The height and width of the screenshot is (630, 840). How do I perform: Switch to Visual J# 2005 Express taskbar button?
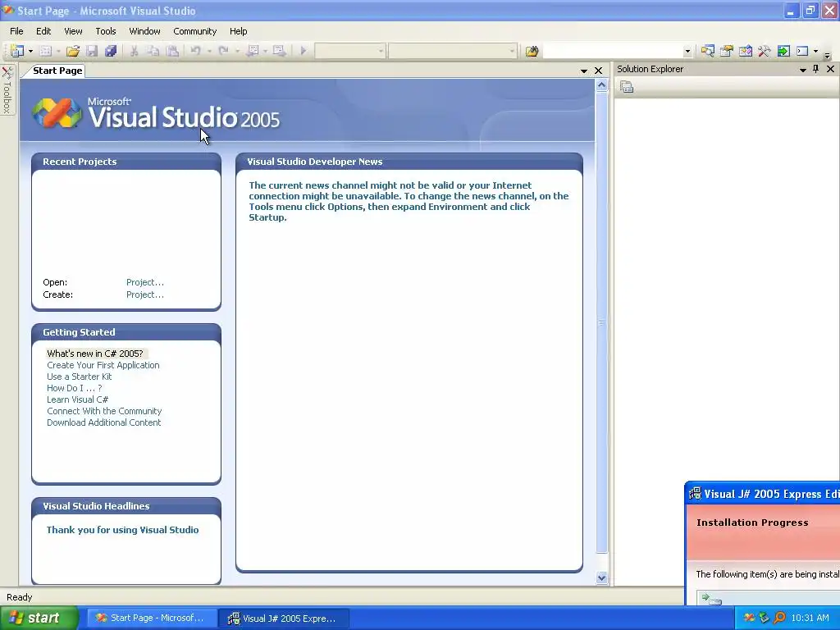[x=283, y=619]
